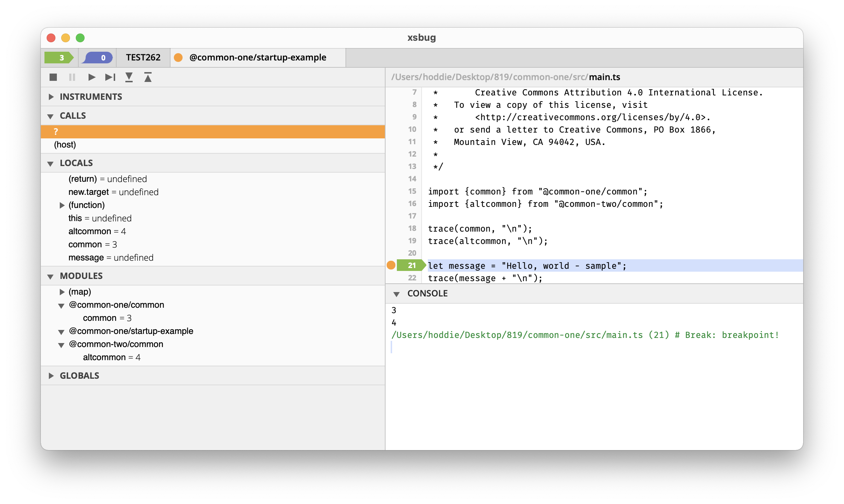Switch to the TEST262 tab
Image resolution: width=844 pixels, height=504 pixels.
tap(143, 57)
